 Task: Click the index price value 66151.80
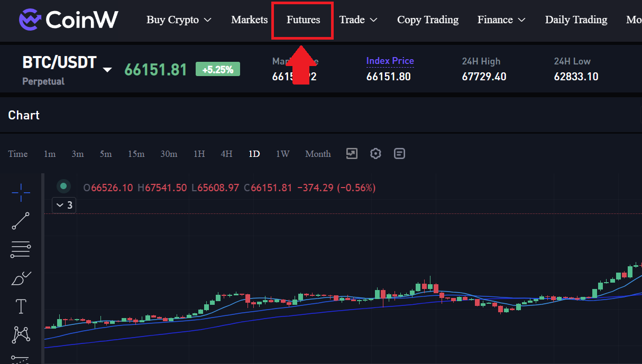(x=389, y=77)
